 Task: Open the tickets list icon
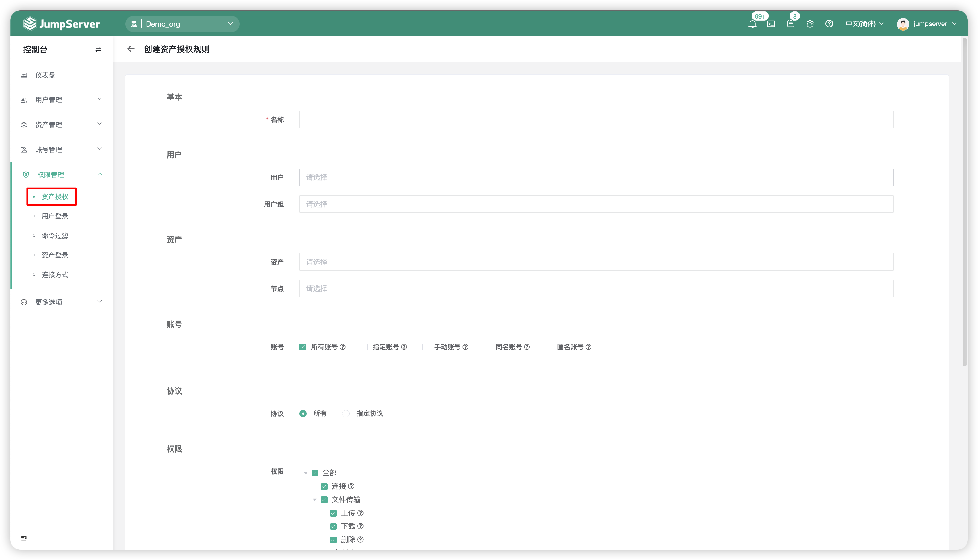(790, 24)
